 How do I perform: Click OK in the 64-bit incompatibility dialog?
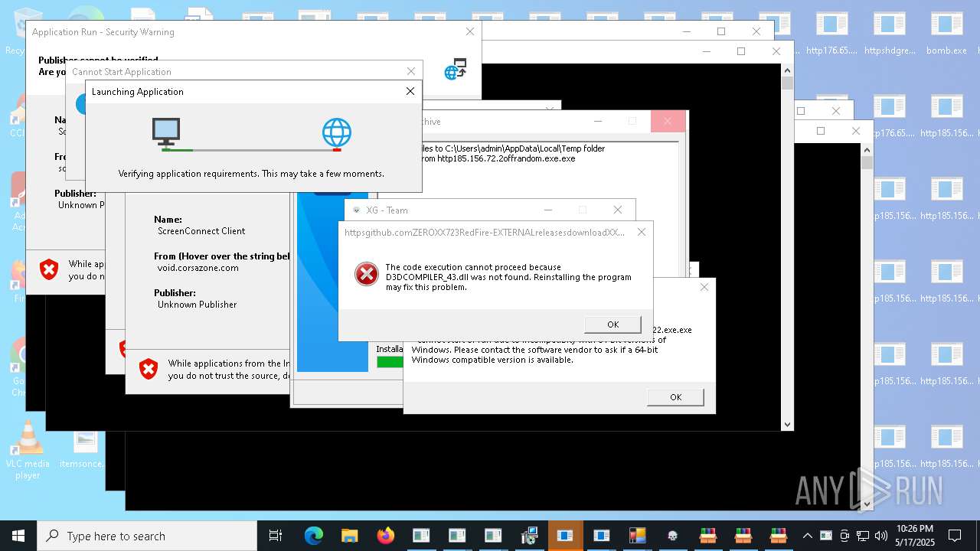click(675, 397)
